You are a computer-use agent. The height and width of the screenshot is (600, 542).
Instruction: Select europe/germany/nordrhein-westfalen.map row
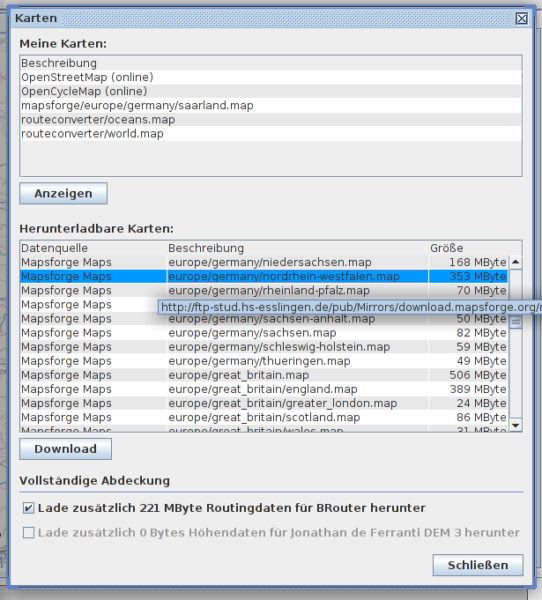264,276
